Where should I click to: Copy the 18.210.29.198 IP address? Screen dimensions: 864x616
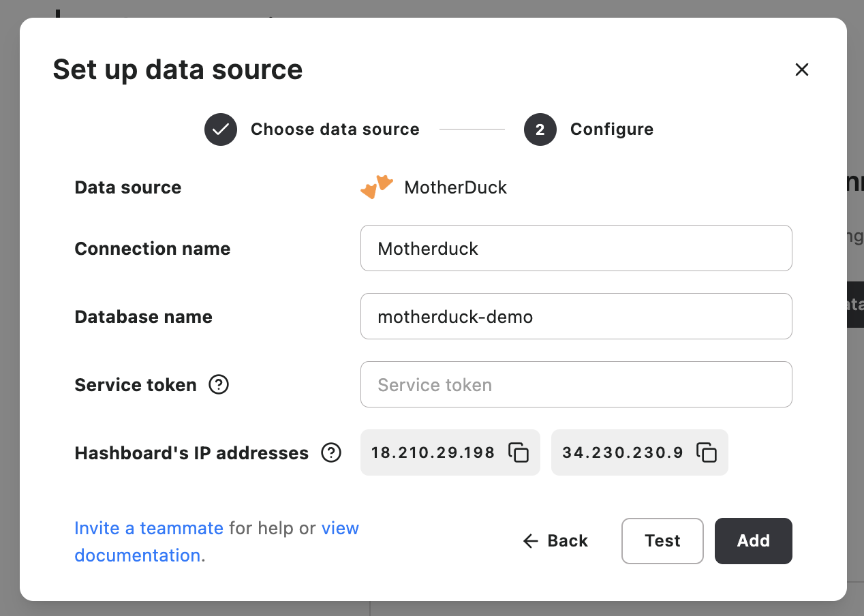pos(519,452)
